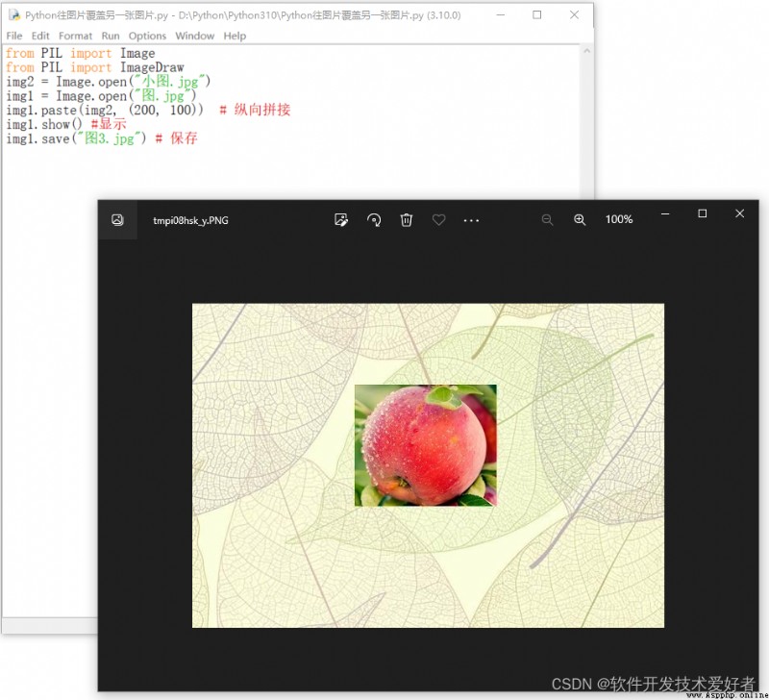Screen dimensions: 769x700
Task: Click the Photos app home image icon
Action: click(117, 220)
